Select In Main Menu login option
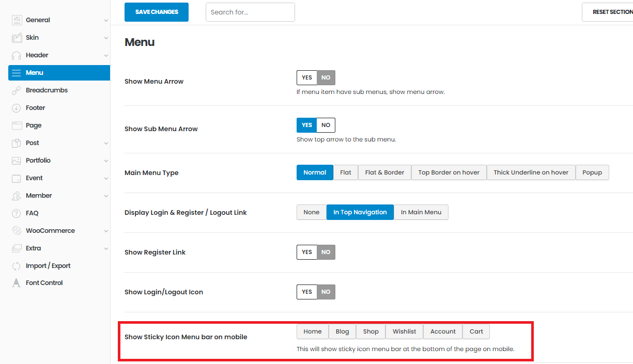The width and height of the screenshot is (633, 364). point(421,212)
